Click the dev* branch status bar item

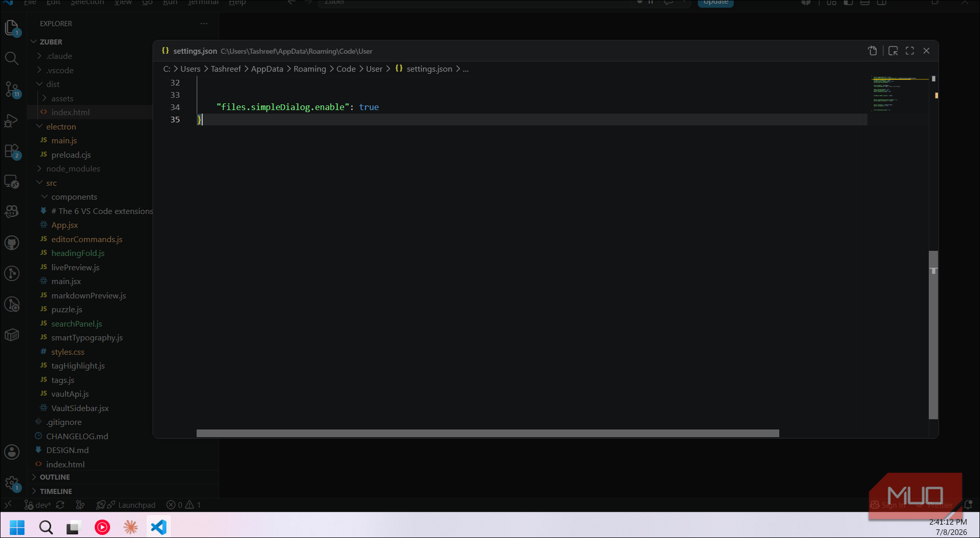tap(38, 505)
